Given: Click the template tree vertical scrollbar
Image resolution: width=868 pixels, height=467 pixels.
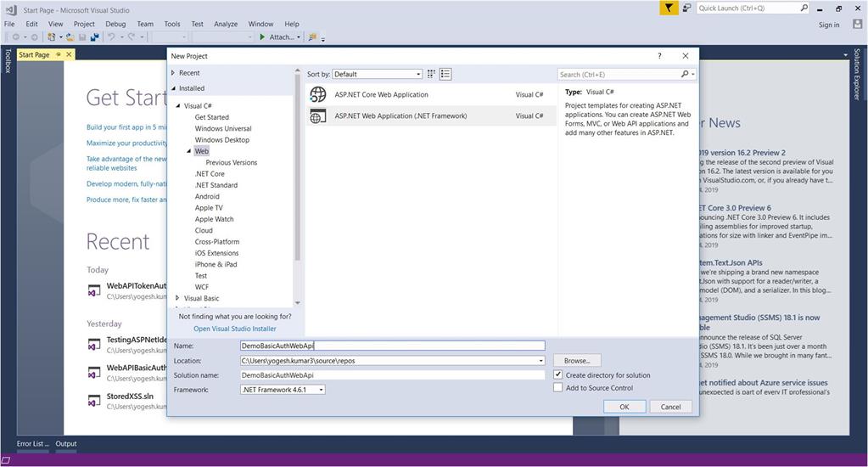Looking at the screenshot, I should point(297,168).
